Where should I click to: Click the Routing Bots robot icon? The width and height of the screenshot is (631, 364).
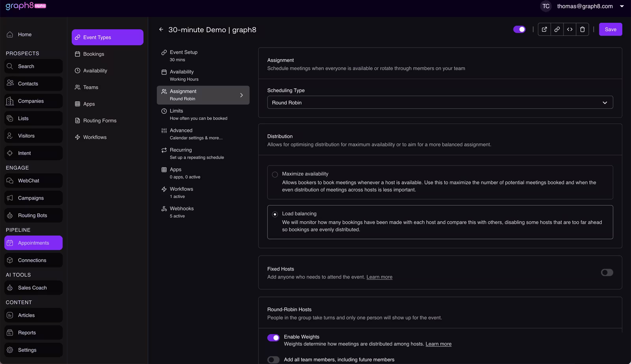10,215
